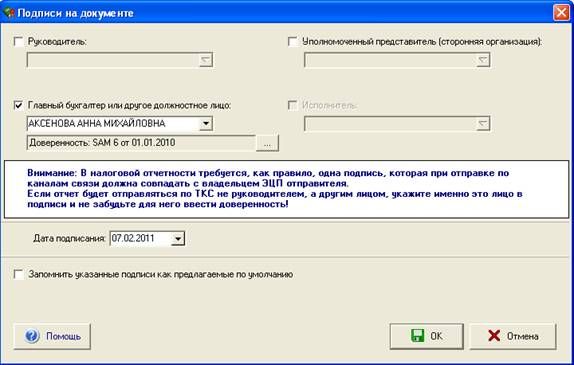
Task: Click the Дата подписания label
Action: [70, 238]
